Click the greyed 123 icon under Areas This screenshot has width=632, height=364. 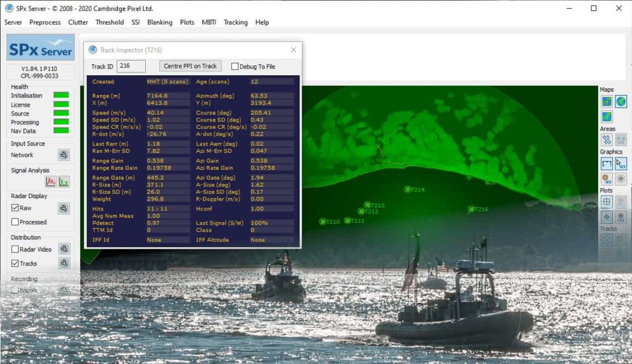621,140
